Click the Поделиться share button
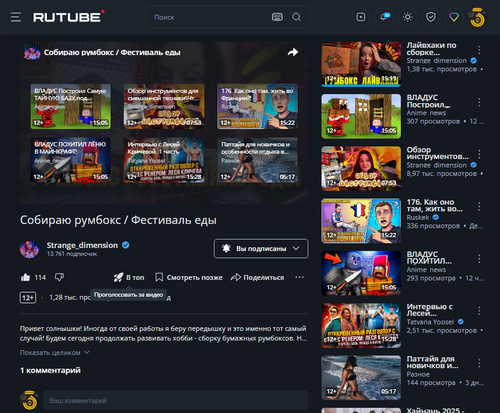The width and height of the screenshot is (500, 413). [257, 277]
